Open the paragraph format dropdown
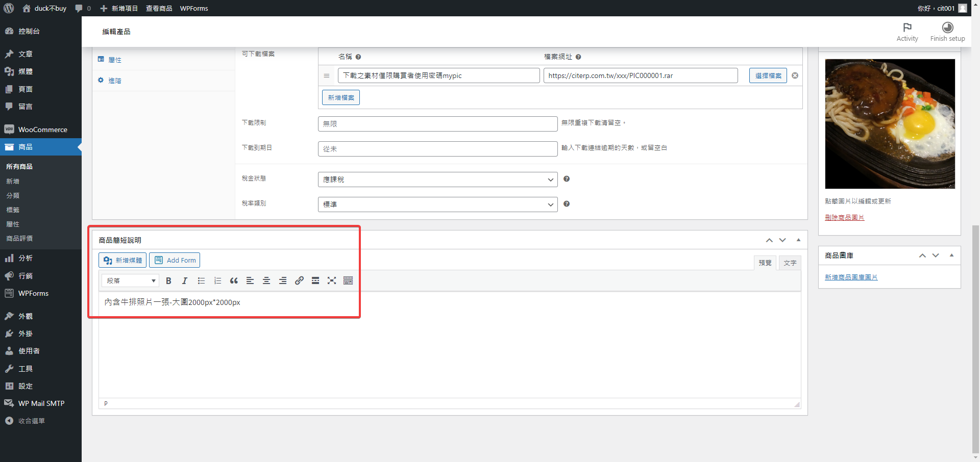 coord(131,281)
